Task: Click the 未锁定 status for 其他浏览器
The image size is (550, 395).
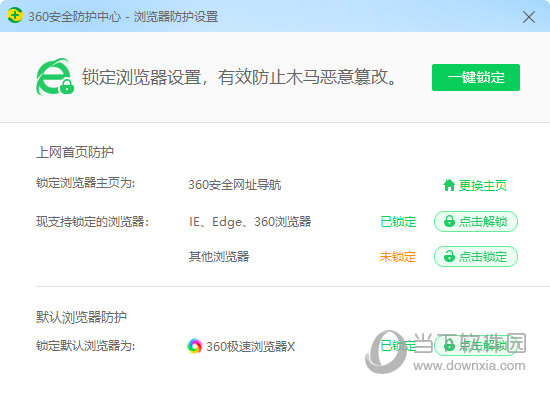Action: (x=398, y=257)
